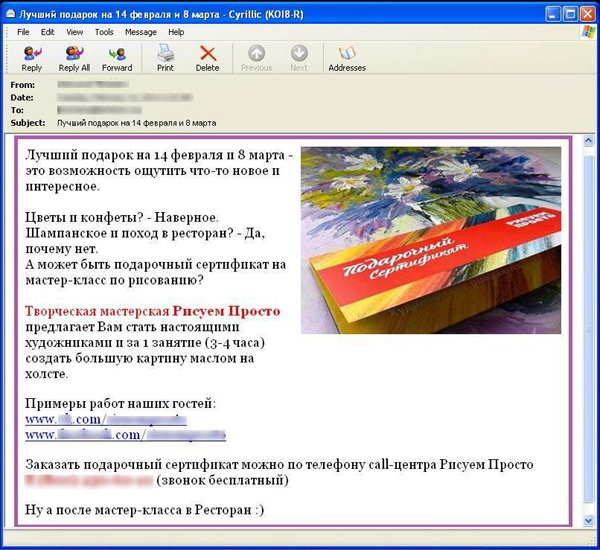The height and width of the screenshot is (550, 600).
Task: Click the envelope icon in title bar
Action: tap(13, 13)
